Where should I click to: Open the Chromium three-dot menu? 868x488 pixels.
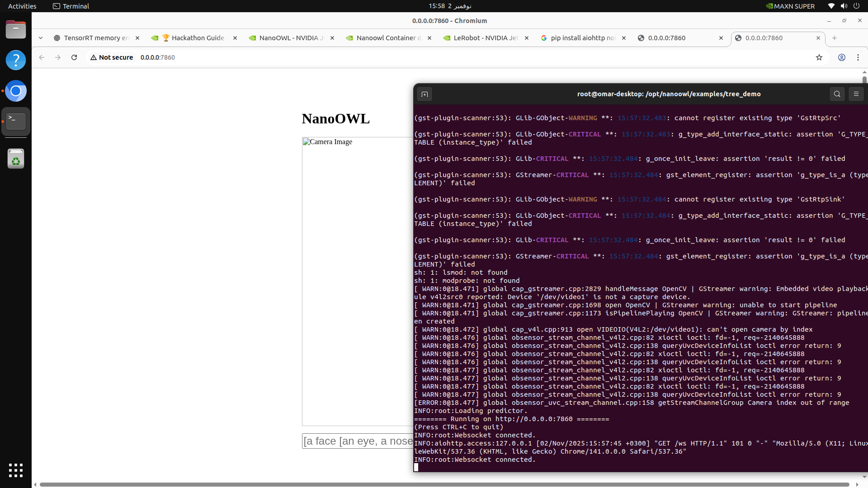[858, 57]
